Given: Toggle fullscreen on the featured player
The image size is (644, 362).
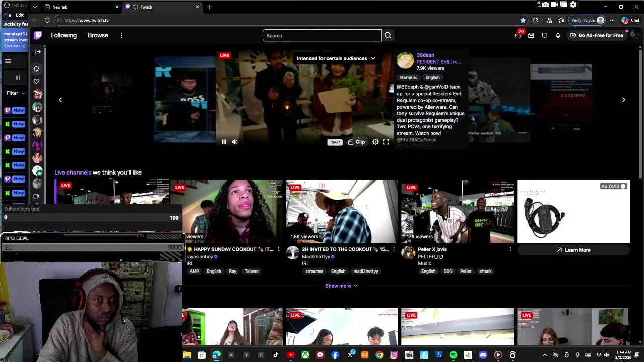Looking at the screenshot, I should coord(386,142).
